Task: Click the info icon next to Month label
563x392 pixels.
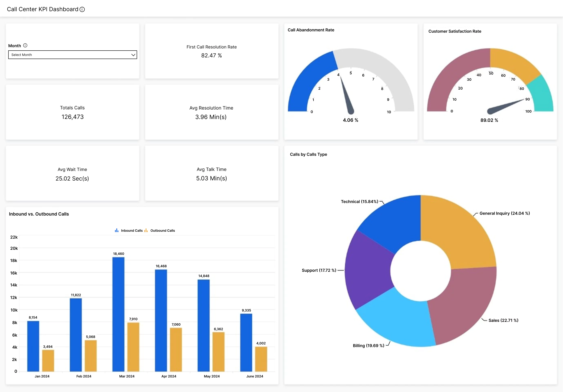Action: point(25,45)
